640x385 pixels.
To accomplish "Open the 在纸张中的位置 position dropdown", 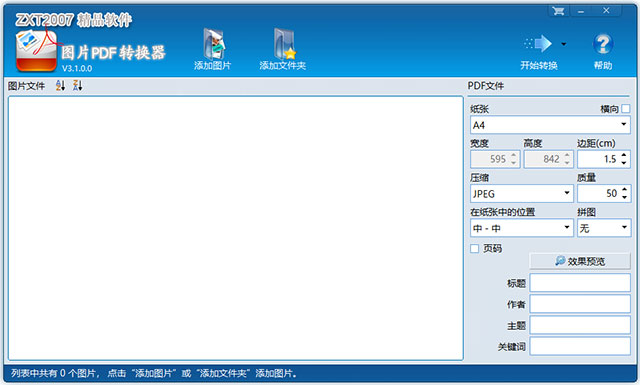I will coord(522,228).
